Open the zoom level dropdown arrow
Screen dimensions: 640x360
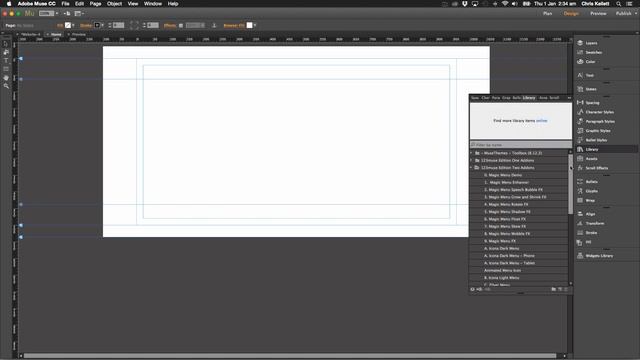click(57, 13)
